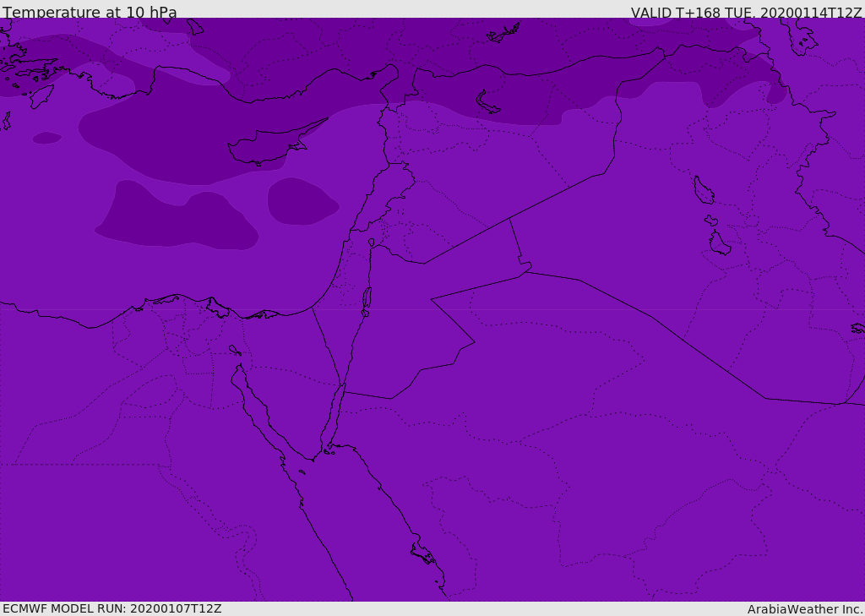Click the 'ECMWF MODEL RUN: 20200107T12Z' footer text

click(112, 609)
